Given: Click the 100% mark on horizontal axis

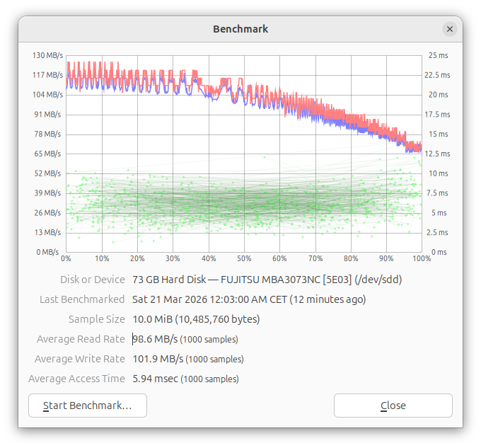Looking at the screenshot, I should pos(422,259).
